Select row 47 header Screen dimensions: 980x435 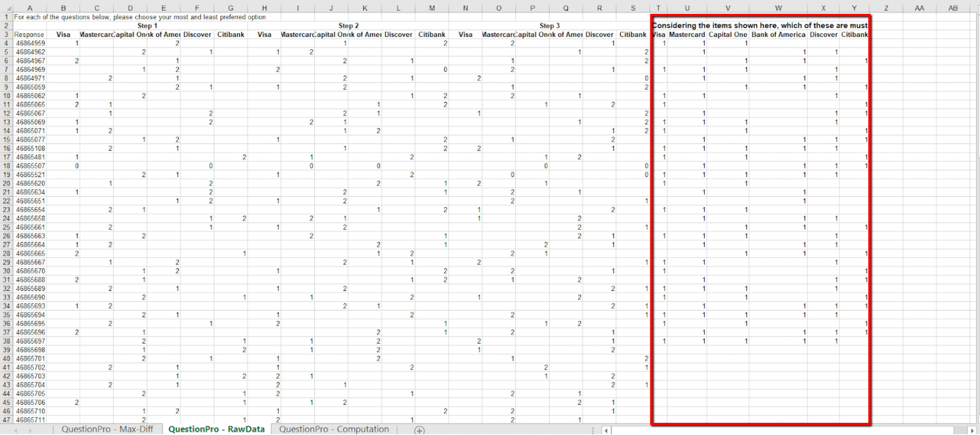click(x=6, y=420)
